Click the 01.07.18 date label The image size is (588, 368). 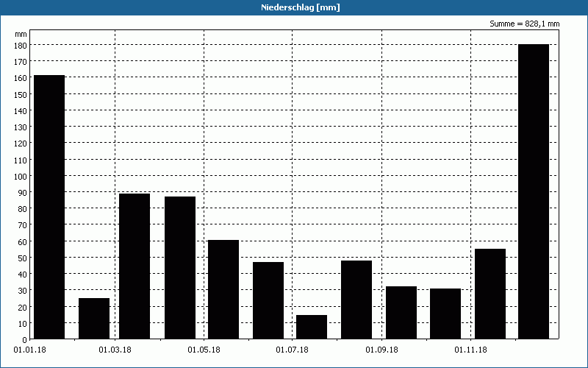292,350
